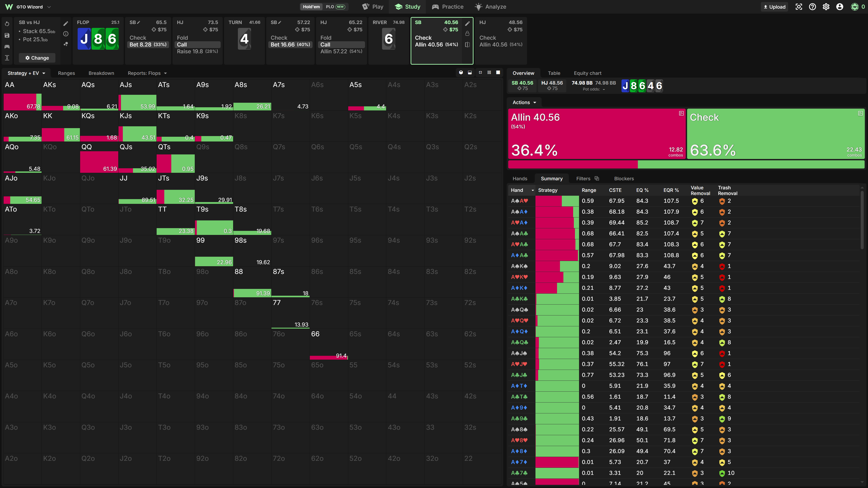
Task: Toggle the collapse-corners matrix size icon
Action: [x=480, y=73]
